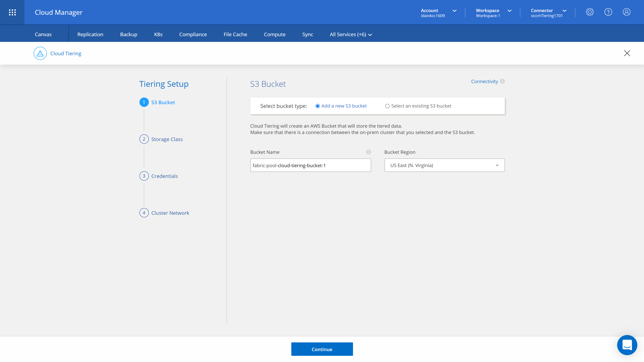Click the help question mark icon
The height and width of the screenshot is (362, 644).
[608, 12]
